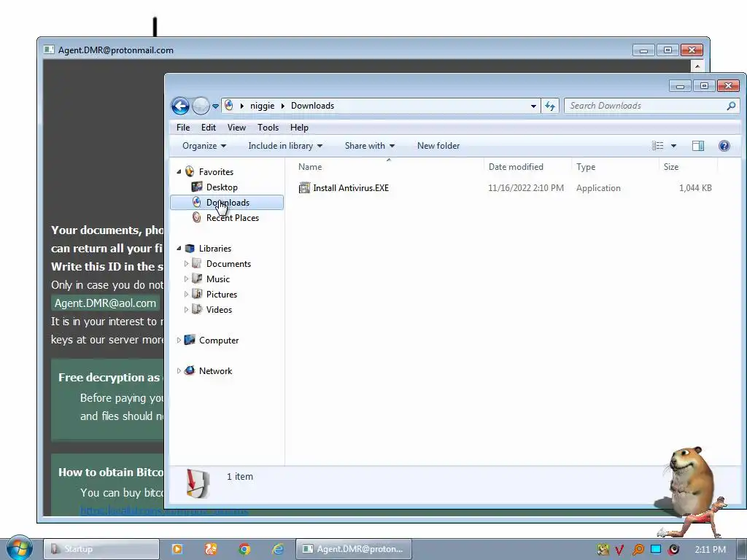The image size is (747, 560).
Task: Expand the Network node
Action: coord(179,371)
